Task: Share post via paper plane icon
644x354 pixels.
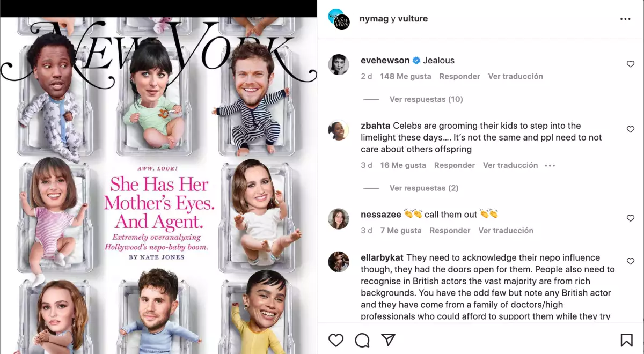Action: point(388,340)
